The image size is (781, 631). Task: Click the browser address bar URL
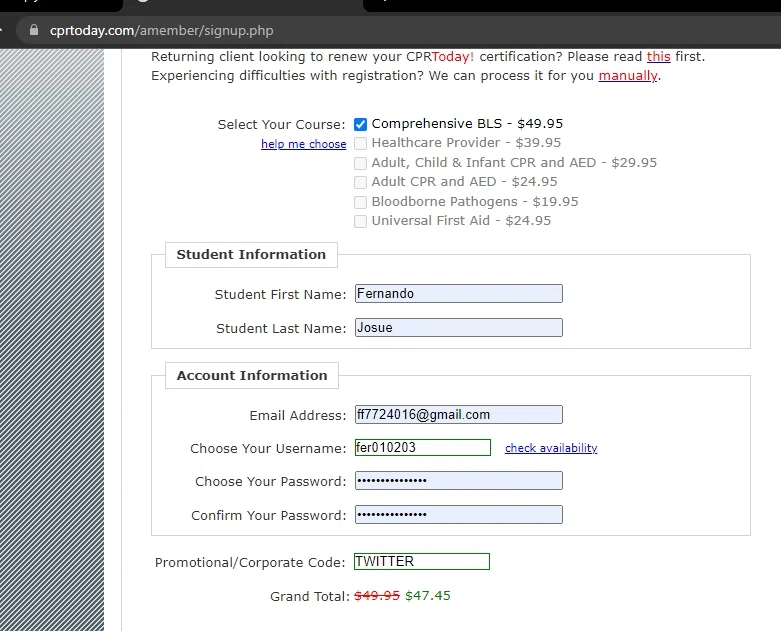161,30
